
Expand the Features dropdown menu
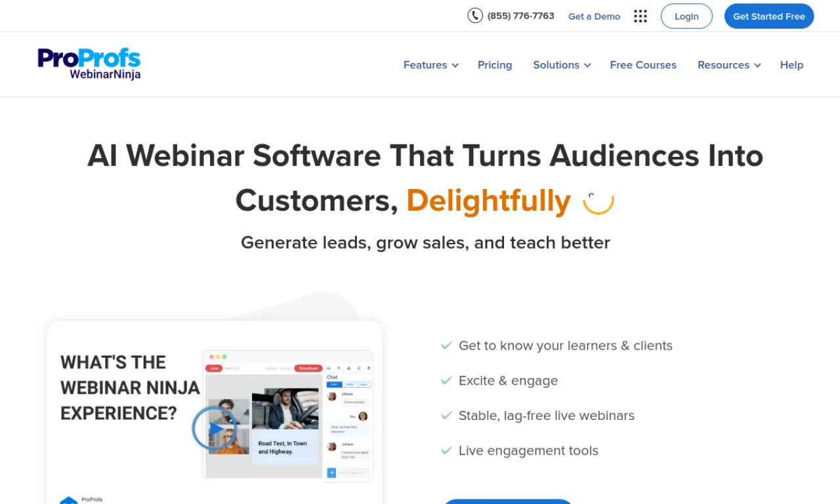pos(430,65)
